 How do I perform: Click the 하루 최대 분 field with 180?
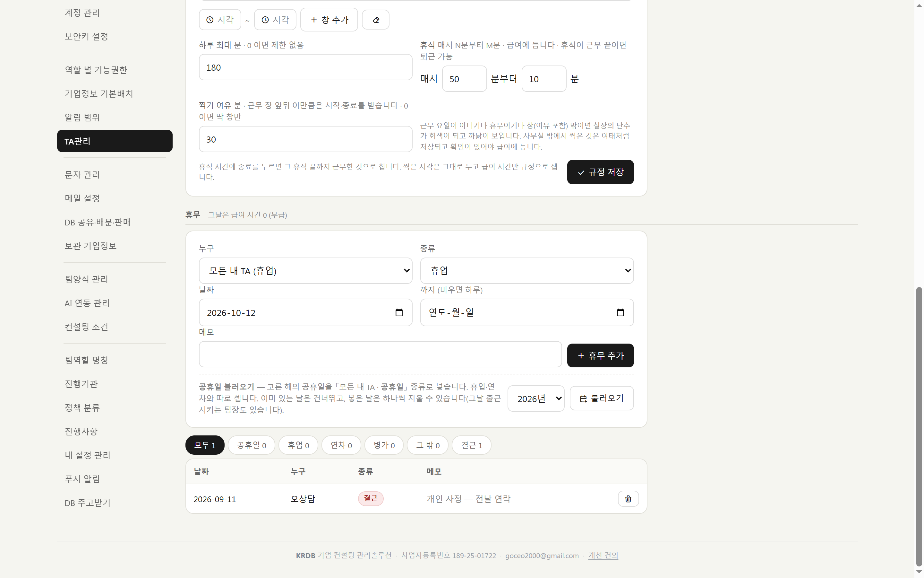pos(305,67)
